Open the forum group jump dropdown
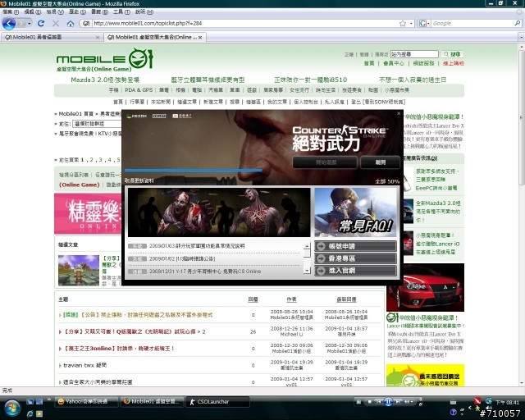 [97, 124]
